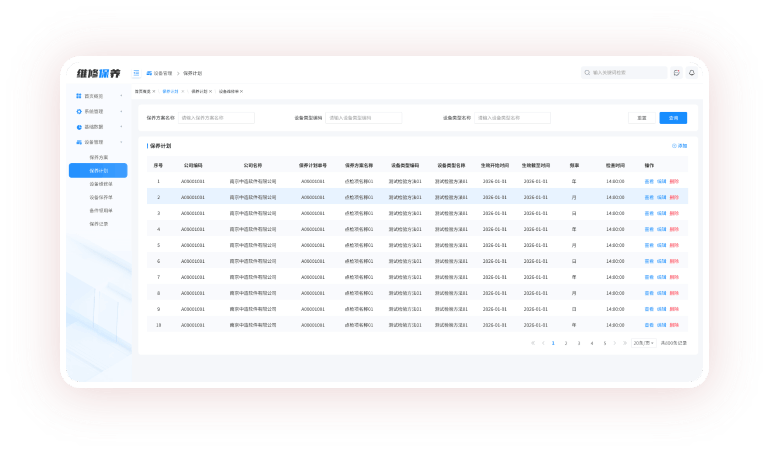The height and width of the screenshot is (452, 769).
Task: Open the message feedback icon near bell
Action: [677, 73]
